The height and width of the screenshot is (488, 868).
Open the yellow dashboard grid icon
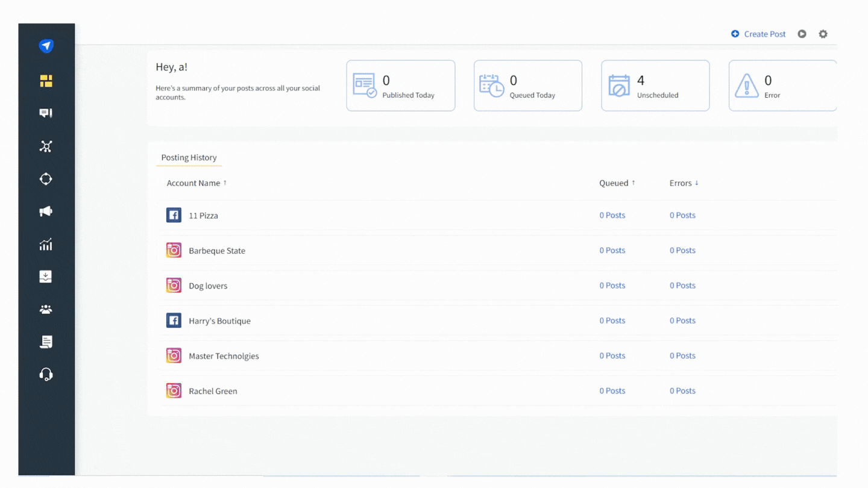46,81
